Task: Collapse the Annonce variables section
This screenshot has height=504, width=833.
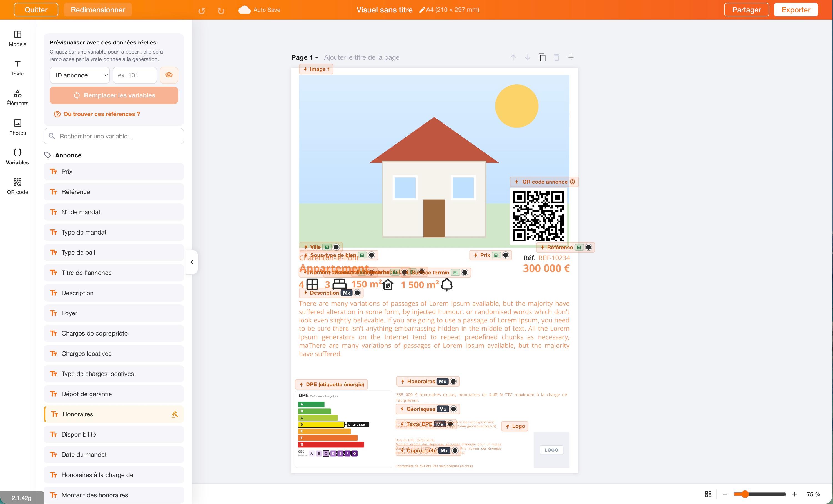Action: [x=68, y=155]
